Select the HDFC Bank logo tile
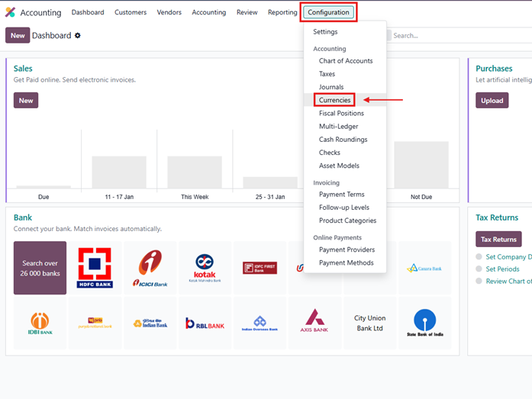 click(95, 268)
